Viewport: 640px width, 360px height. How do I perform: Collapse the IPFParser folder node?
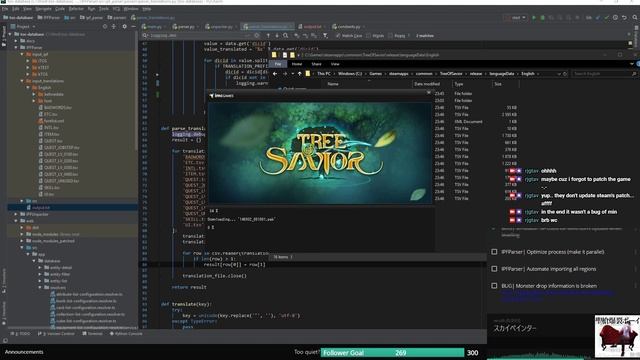(16, 47)
